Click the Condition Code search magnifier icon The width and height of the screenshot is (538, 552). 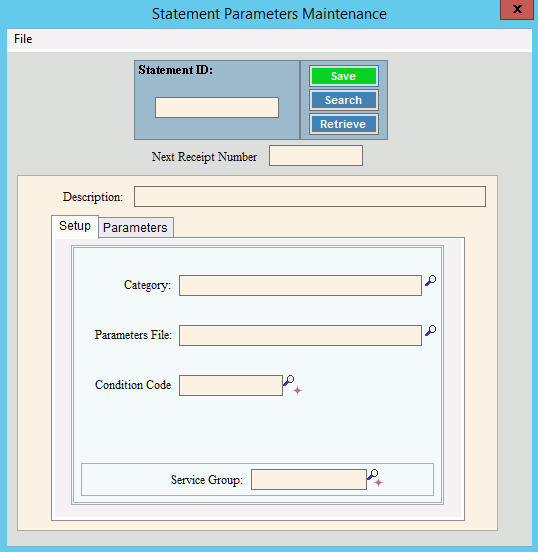click(289, 381)
